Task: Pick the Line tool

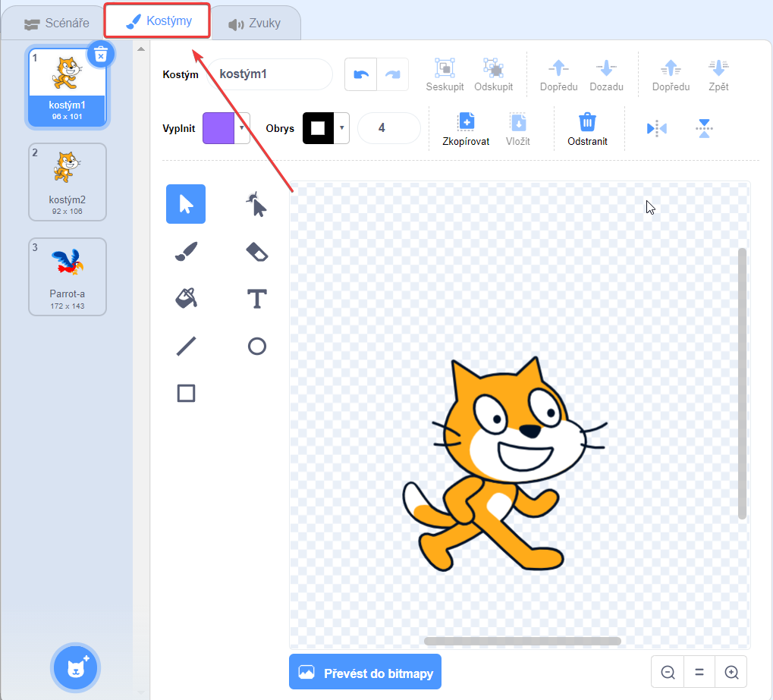Action: pos(185,346)
